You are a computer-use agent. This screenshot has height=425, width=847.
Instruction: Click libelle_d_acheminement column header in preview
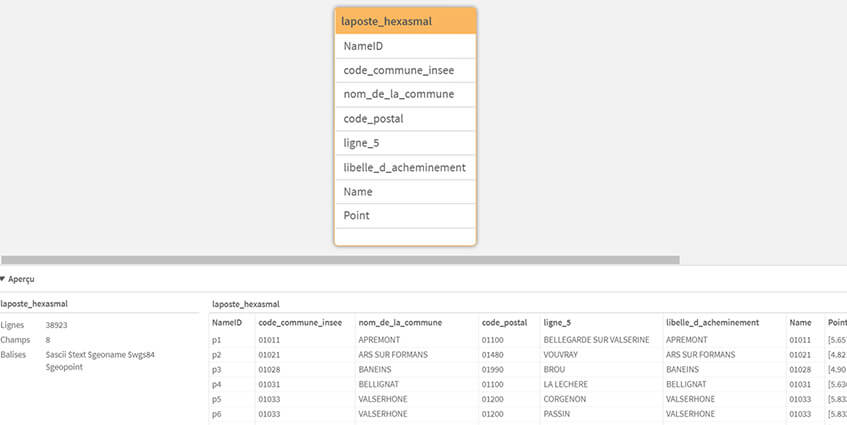pyautogui.click(x=712, y=322)
